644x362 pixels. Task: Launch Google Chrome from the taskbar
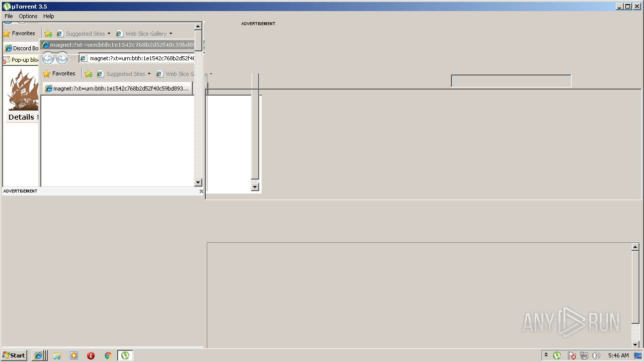[x=108, y=355]
